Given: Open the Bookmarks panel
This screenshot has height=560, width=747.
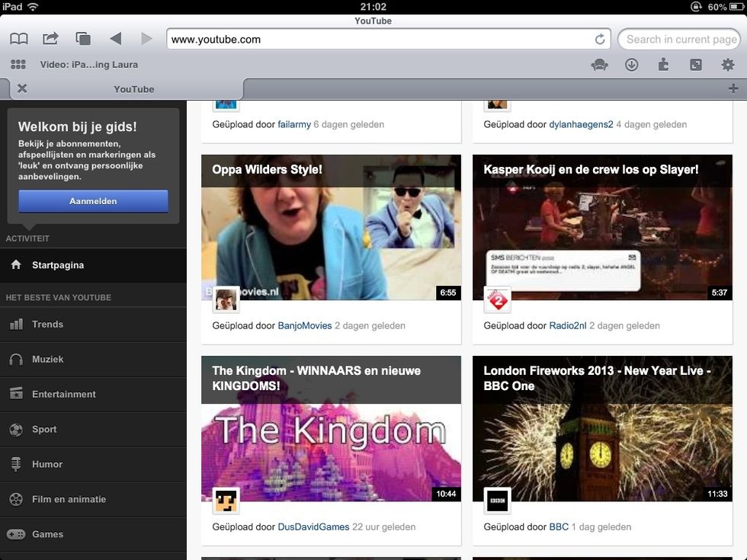Looking at the screenshot, I should (18, 39).
